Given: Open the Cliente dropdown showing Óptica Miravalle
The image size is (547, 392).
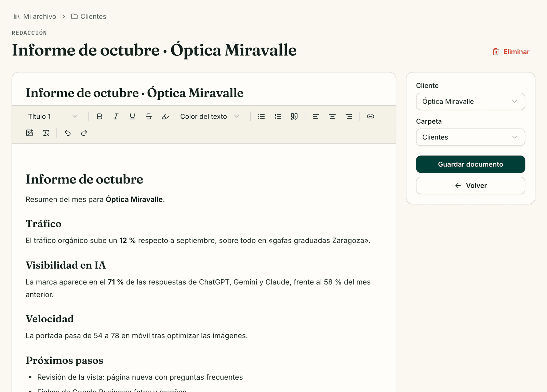Looking at the screenshot, I should pyautogui.click(x=470, y=102).
